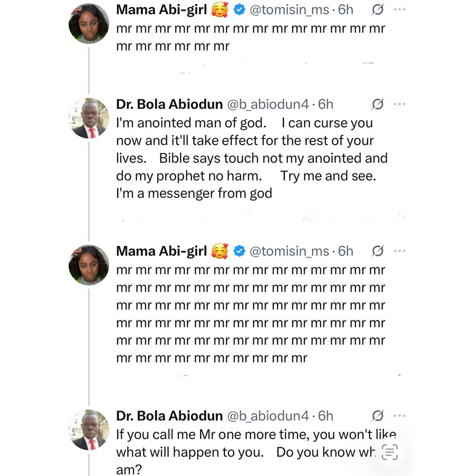
Task: Tap the Grok icon on the two-line 'mr mr' tweet
Action: 377,10
